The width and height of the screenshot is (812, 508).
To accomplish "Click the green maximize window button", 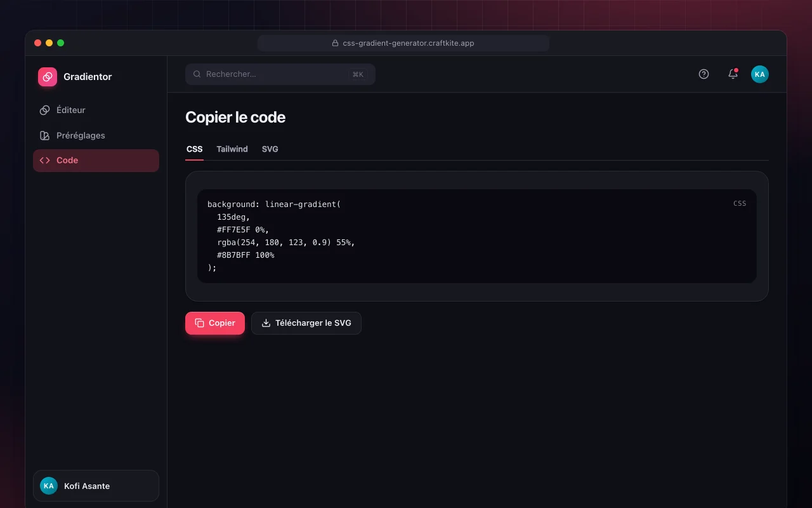I will pos(61,43).
